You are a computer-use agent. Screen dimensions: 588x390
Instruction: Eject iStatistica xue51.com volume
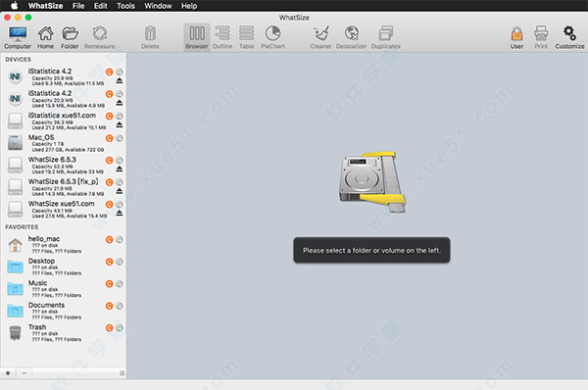(x=120, y=124)
